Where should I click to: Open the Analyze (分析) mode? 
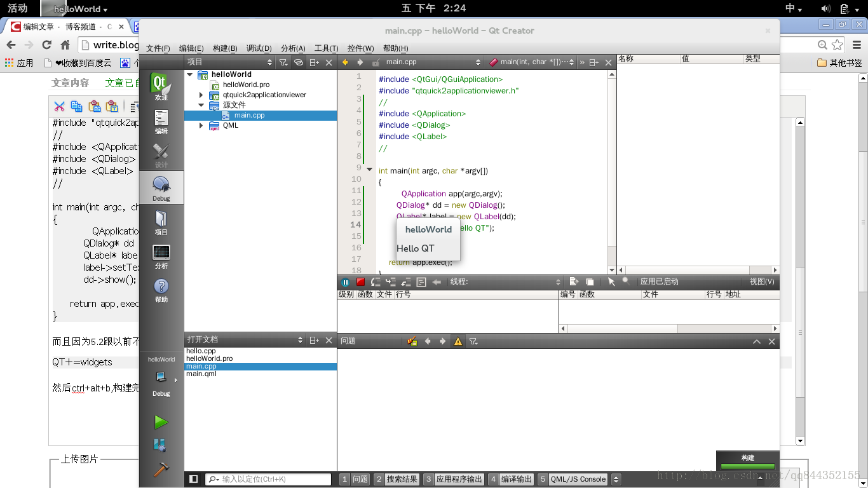click(161, 256)
